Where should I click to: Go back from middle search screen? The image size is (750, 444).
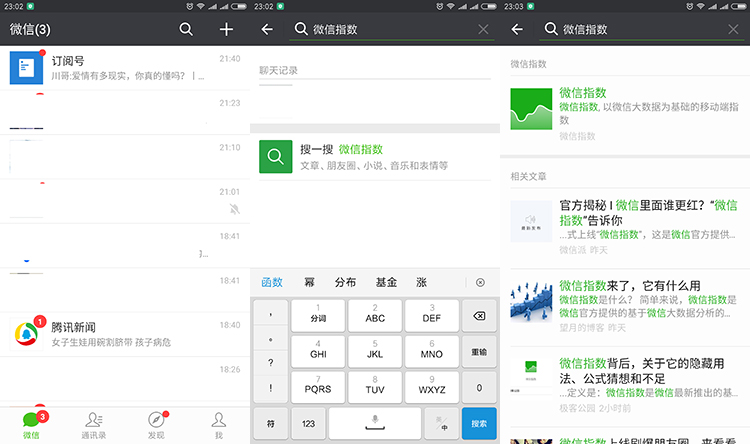coord(267,29)
